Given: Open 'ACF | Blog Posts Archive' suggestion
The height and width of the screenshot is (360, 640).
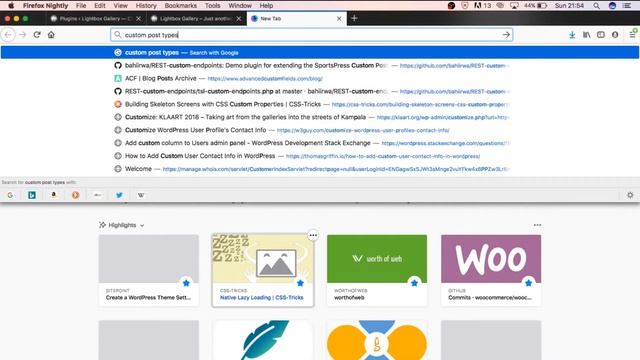Looking at the screenshot, I should pyautogui.click(x=320, y=78).
